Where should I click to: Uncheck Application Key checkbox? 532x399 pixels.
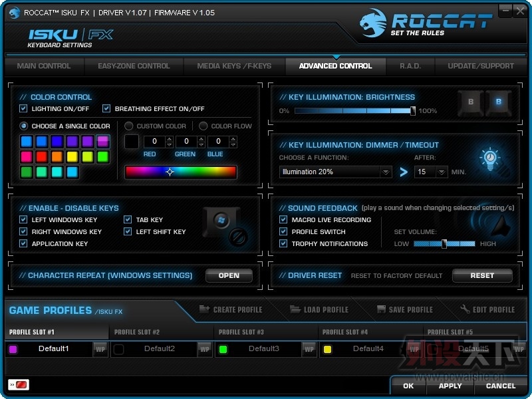[23, 243]
